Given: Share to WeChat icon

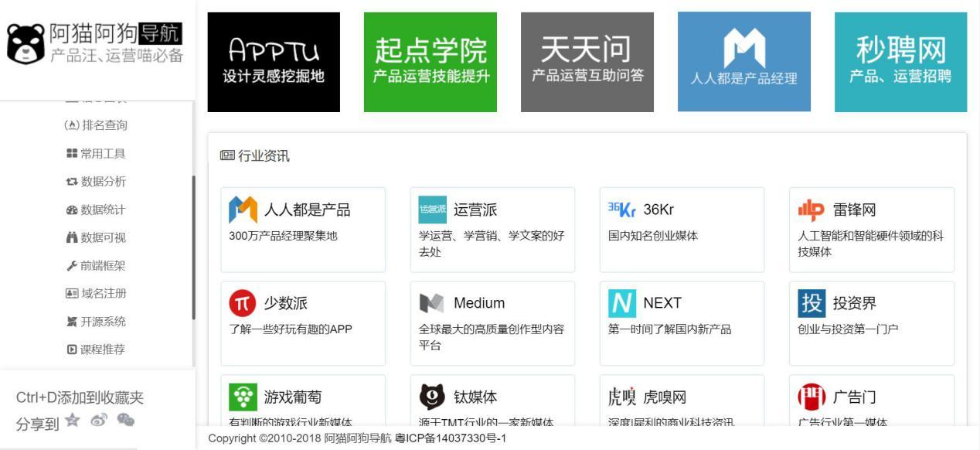Looking at the screenshot, I should [x=125, y=420].
